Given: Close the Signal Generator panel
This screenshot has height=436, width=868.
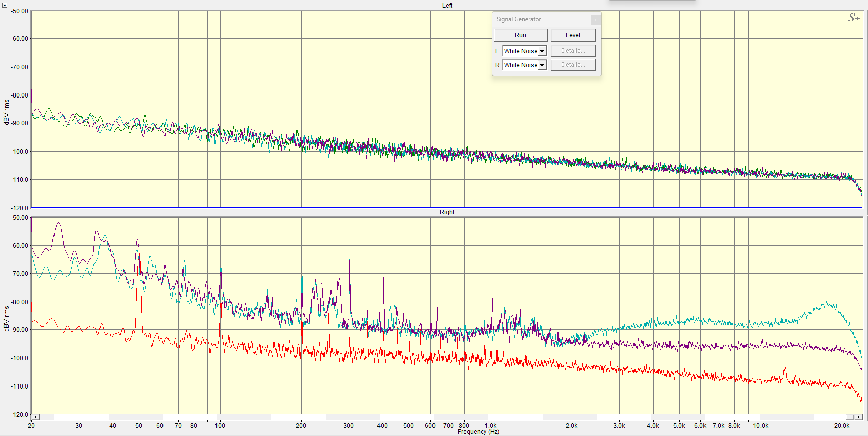Looking at the screenshot, I should click(595, 20).
